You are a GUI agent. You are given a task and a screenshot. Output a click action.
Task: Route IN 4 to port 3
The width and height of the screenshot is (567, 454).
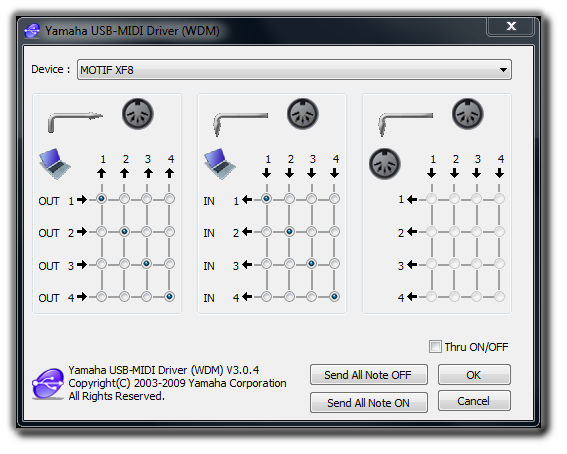(x=312, y=297)
